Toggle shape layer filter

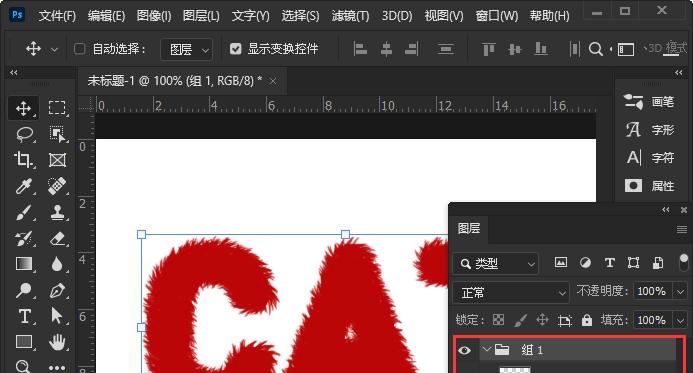pyautogui.click(x=633, y=263)
